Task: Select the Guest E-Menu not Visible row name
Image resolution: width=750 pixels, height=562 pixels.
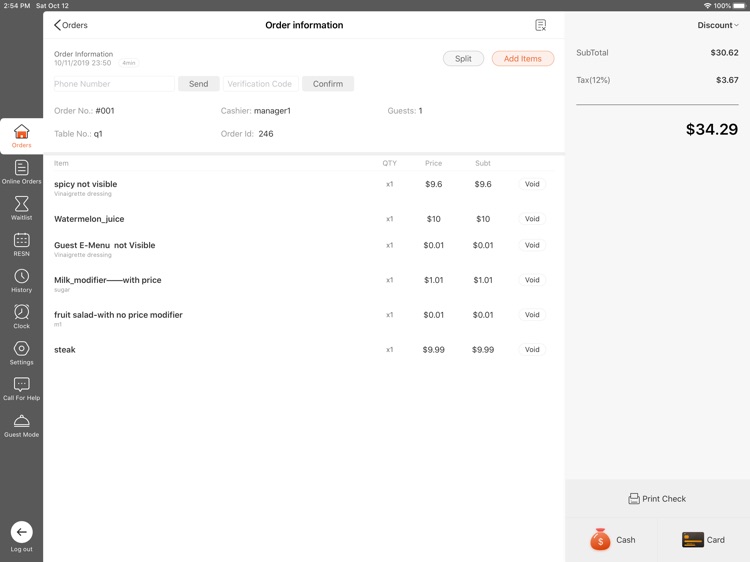Action: [x=105, y=245]
